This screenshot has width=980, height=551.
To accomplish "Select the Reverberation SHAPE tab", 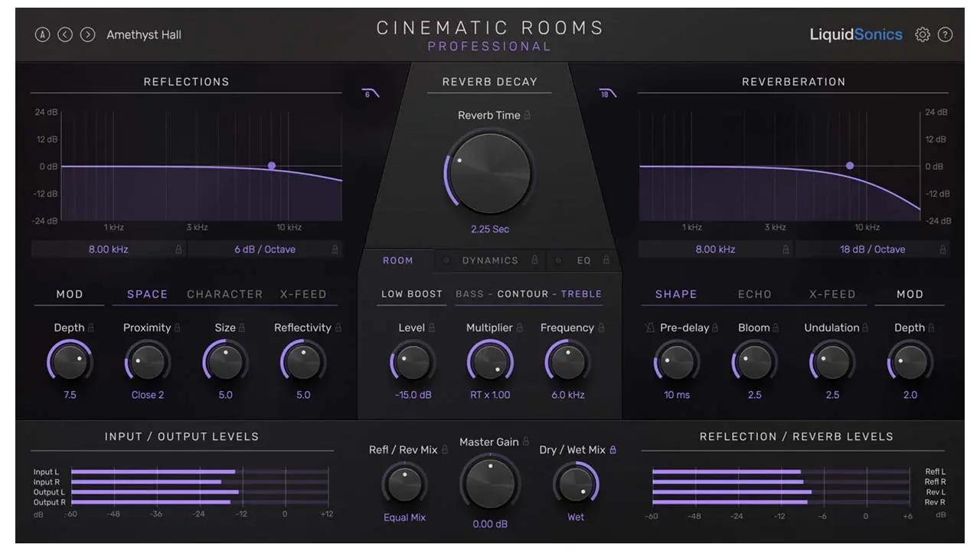I will point(676,294).
